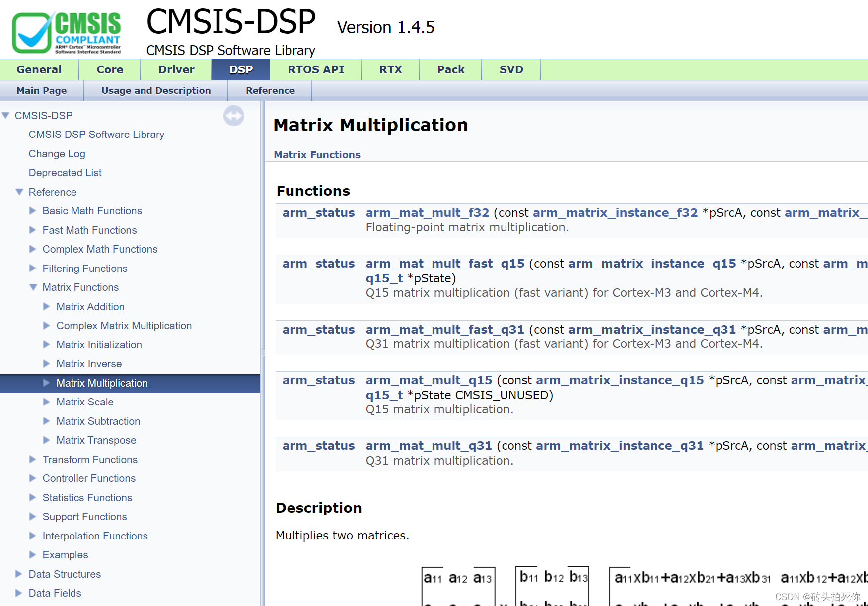Collapse the CMSIS-DSP root tree node
Screen dimensions: 868x606
(x=6, y=115)
